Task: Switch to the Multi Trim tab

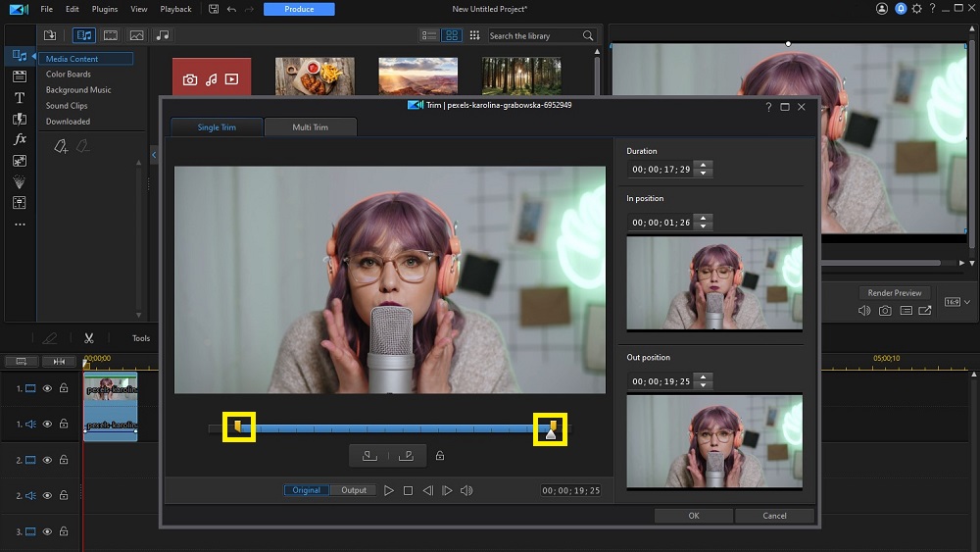Action: 311,126
